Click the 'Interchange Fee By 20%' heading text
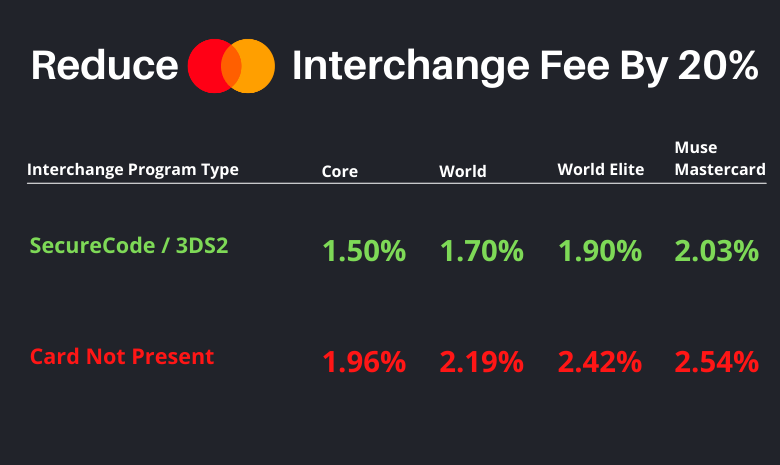The image size is (780, 465). click(525, 67)
